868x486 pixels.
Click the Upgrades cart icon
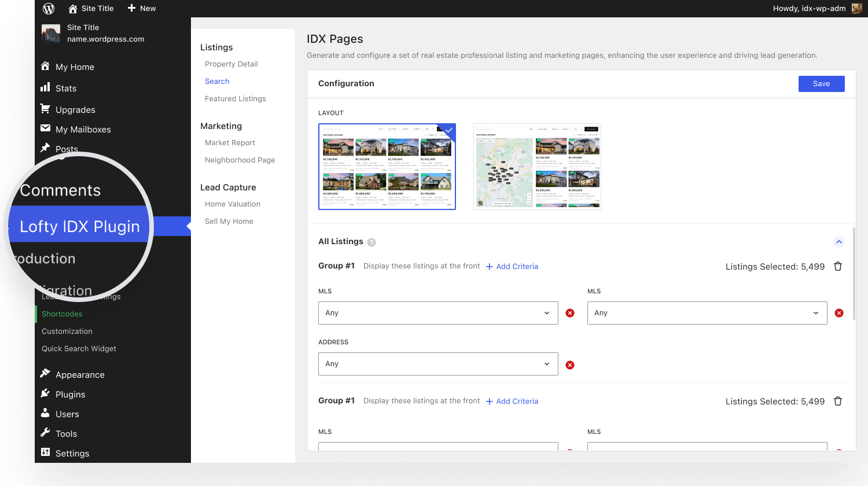coord(45,109)
